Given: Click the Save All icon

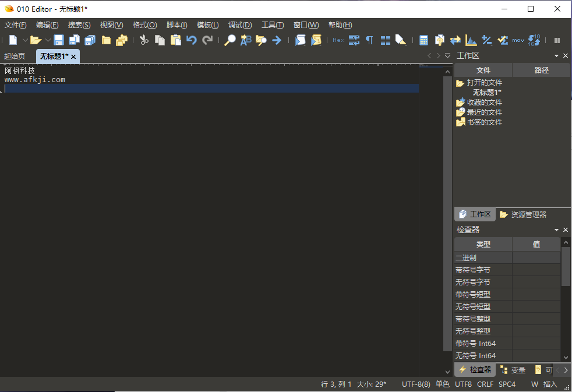Looking at the screenshot, I should tap(90, 40).
